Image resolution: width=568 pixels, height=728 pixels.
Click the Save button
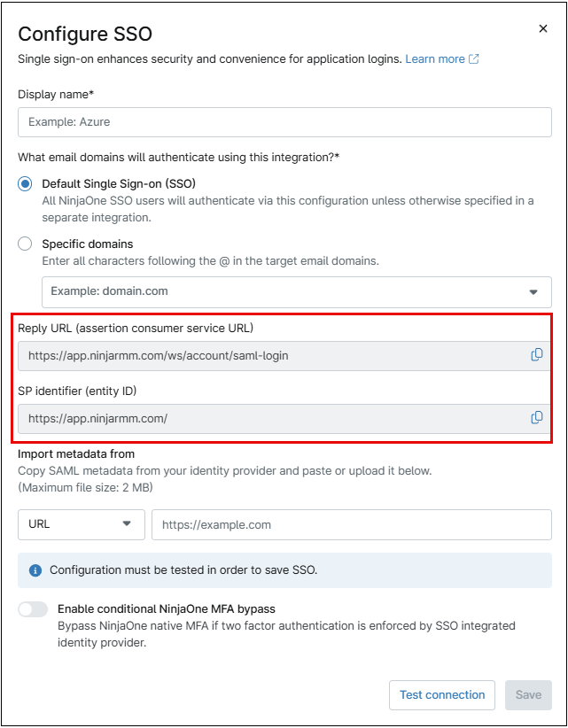pyautogui.click(x=528, y=695)
